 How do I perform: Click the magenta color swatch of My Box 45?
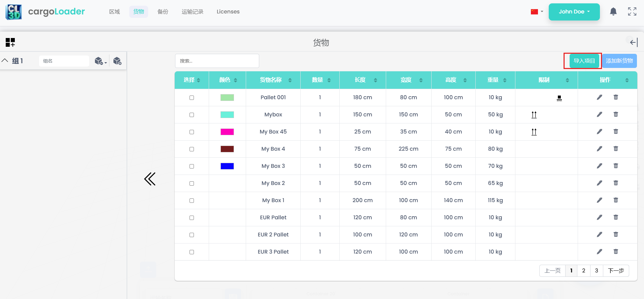pos(227,132)
